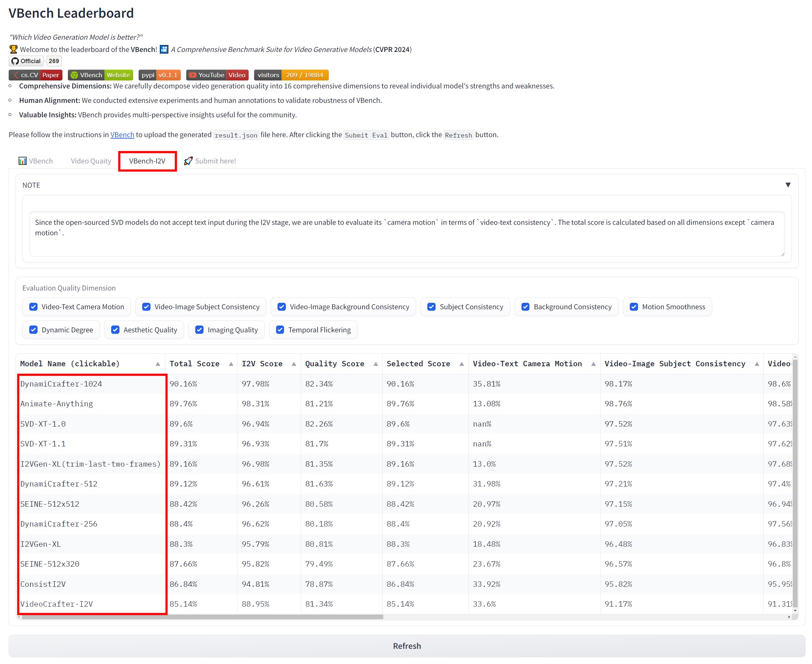
Task: Open the DynamiCrafter-1024 model link
Action: pos(61,384)
